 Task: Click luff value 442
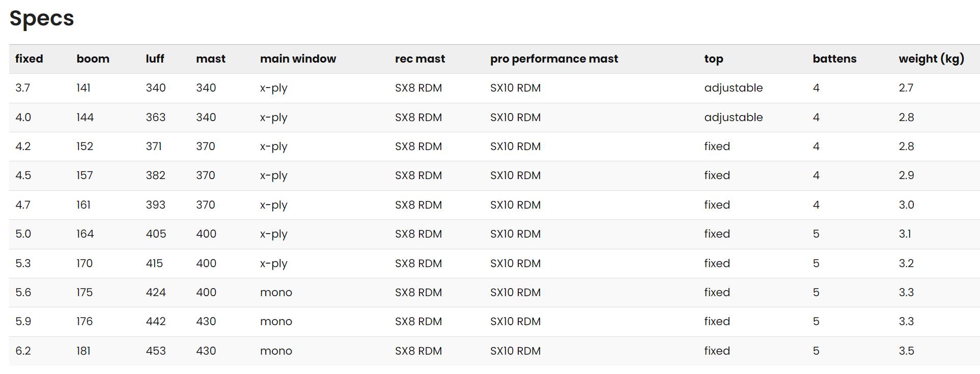point(156,322)
